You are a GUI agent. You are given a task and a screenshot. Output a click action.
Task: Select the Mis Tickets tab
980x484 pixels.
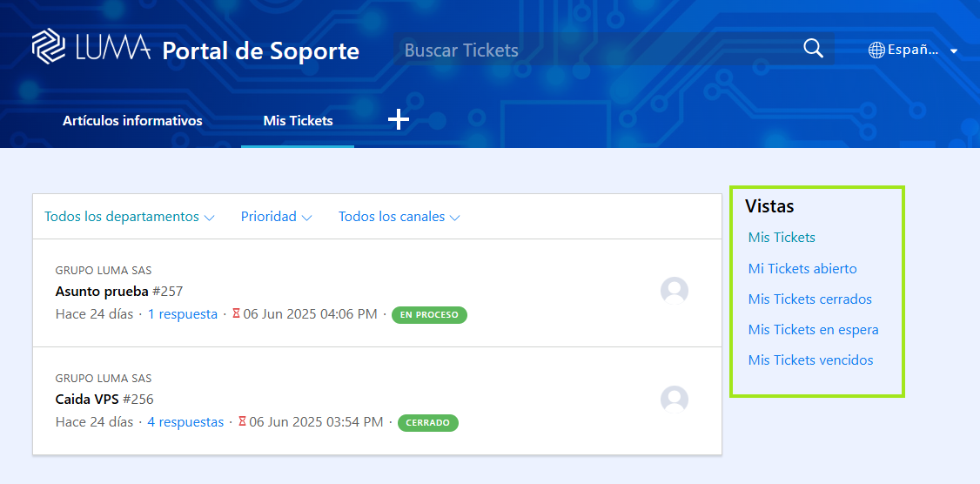click(x=298, y=121)
